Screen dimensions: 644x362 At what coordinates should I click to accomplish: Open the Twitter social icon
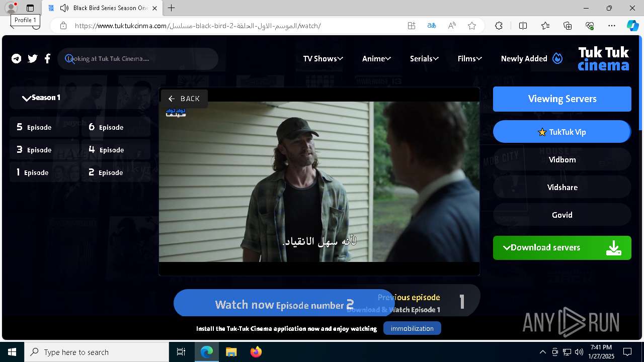point(33,59)
